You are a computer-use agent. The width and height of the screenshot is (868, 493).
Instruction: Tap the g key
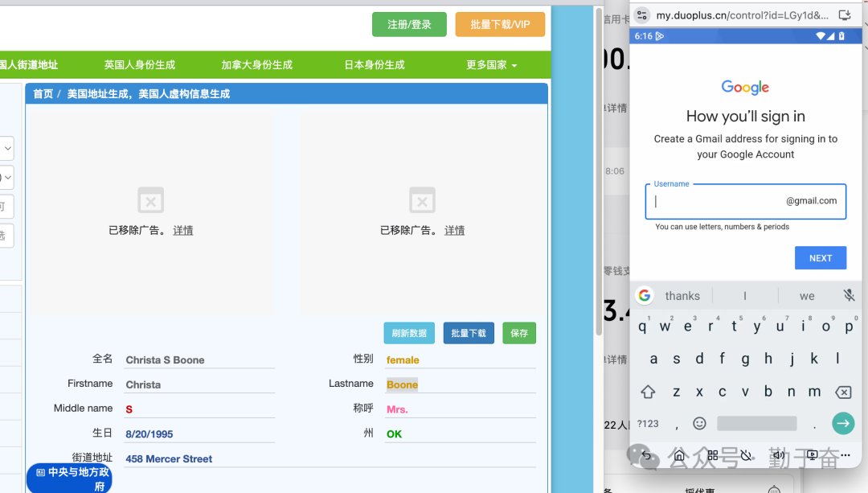pos(745,359)
